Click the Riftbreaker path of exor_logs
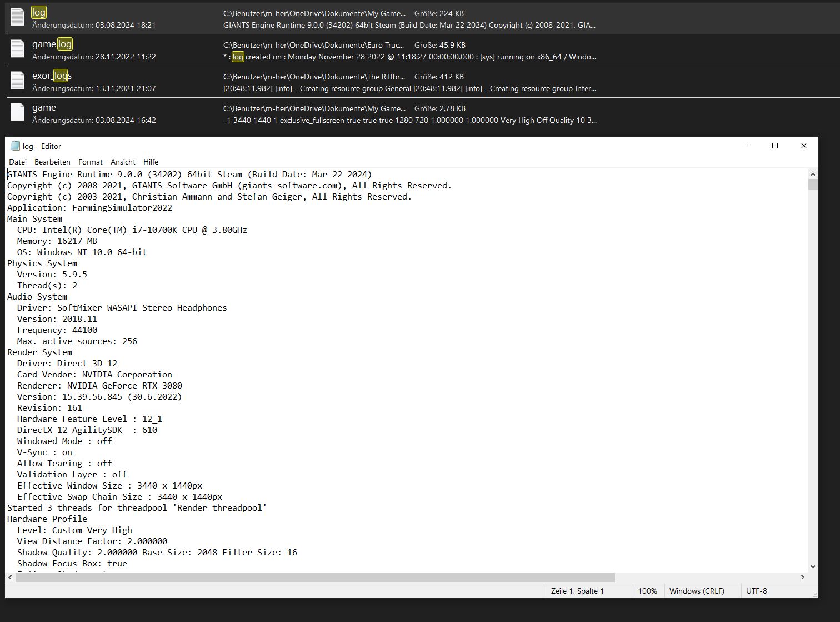The height and width of the screenshot is (622, 840). tap(314, 77)
